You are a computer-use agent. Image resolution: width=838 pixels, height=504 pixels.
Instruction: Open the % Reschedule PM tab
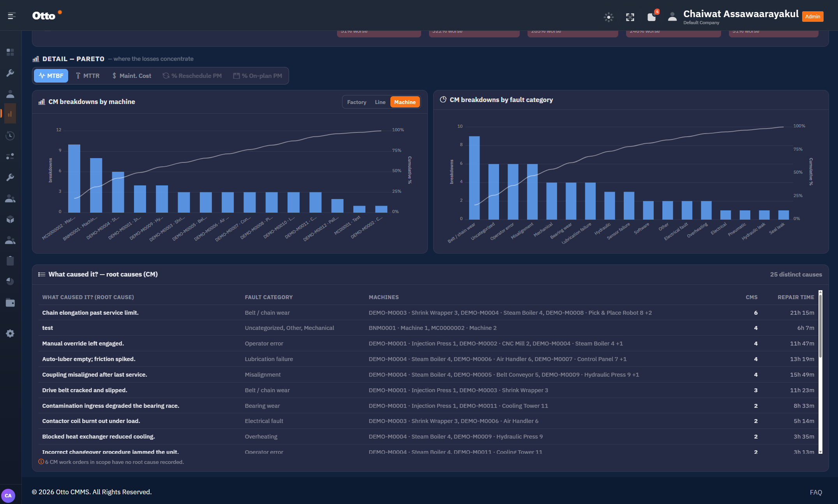point(192,76)
